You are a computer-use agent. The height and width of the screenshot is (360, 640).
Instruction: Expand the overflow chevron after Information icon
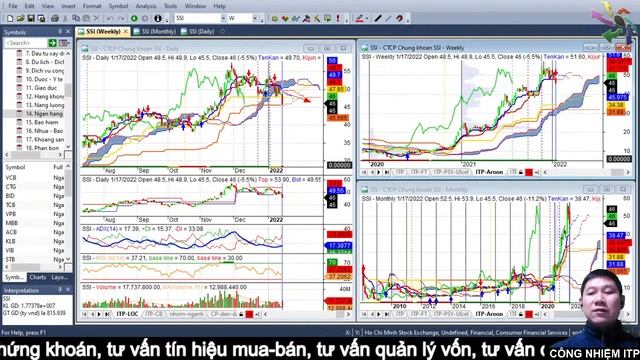coord(167,19)
